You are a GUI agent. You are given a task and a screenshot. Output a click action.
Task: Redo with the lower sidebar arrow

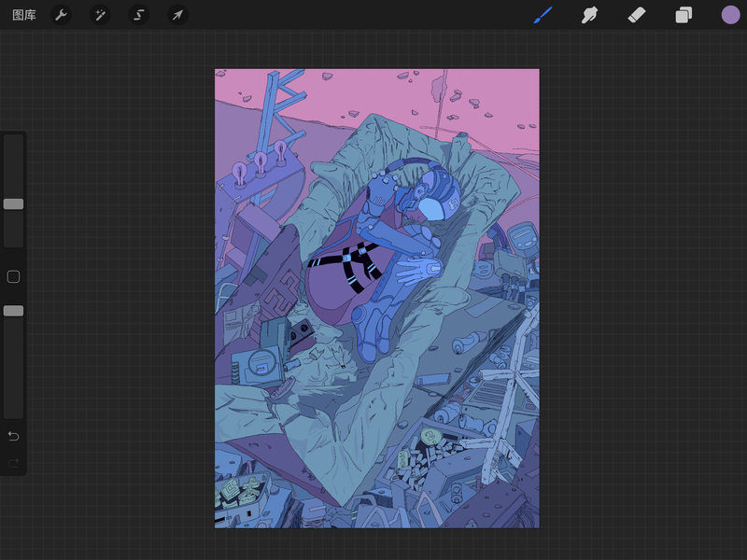click(x=13, y=462)
